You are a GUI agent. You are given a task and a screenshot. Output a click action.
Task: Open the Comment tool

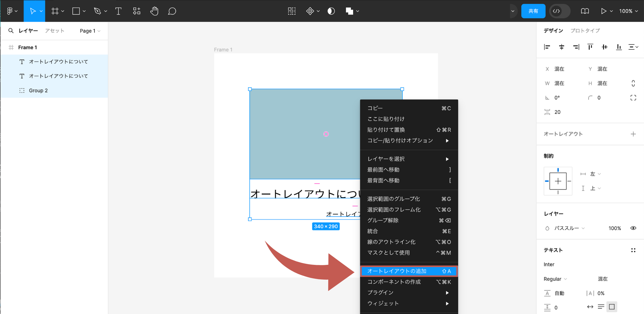pos(172,11)
